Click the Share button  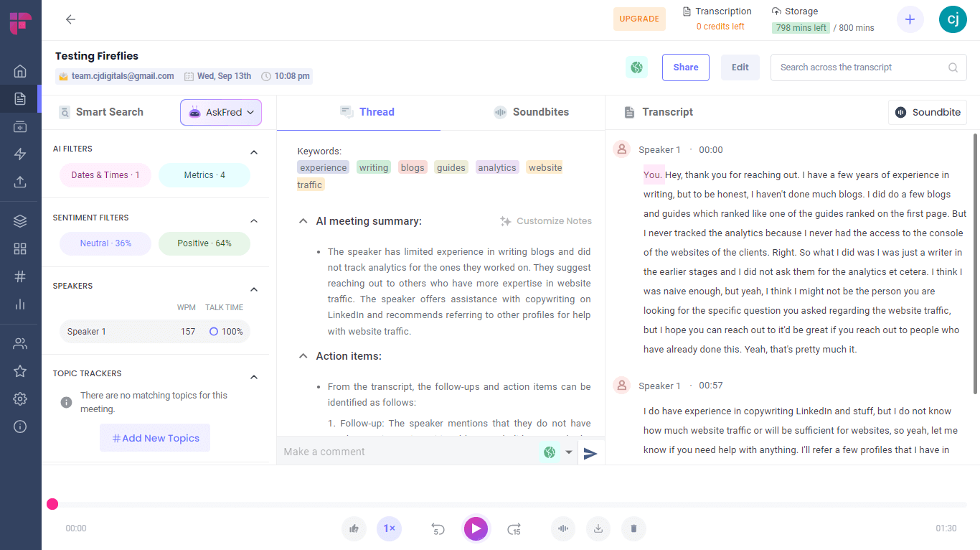[x=685, y=67]
